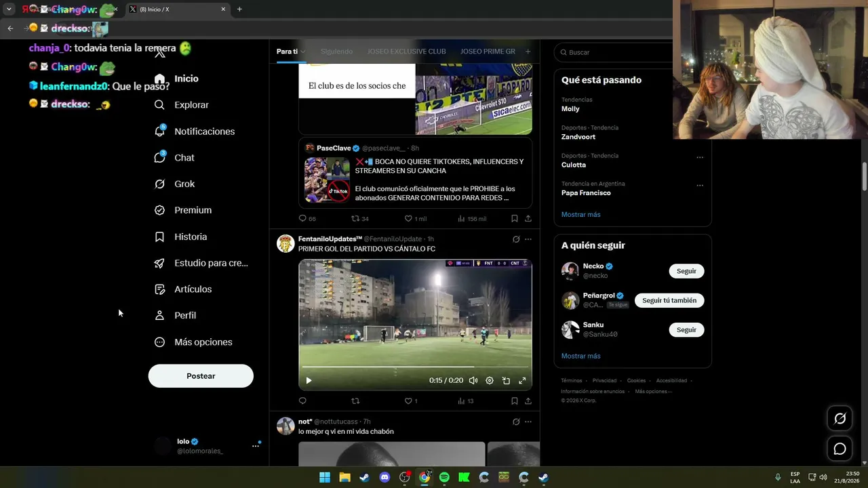The image size is (868, 488).
Task: Click Mostrar más under A quién seguir
Action: click(580, 356)
